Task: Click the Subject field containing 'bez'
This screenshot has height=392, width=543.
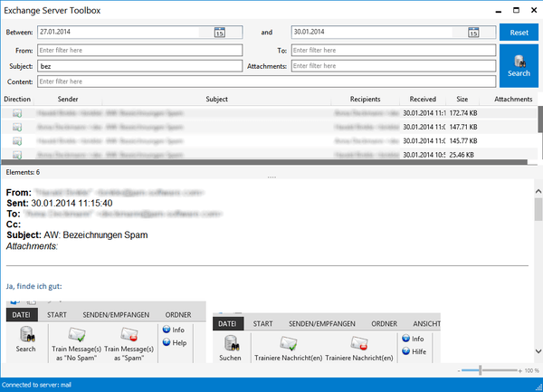Action: pos(140,66)
